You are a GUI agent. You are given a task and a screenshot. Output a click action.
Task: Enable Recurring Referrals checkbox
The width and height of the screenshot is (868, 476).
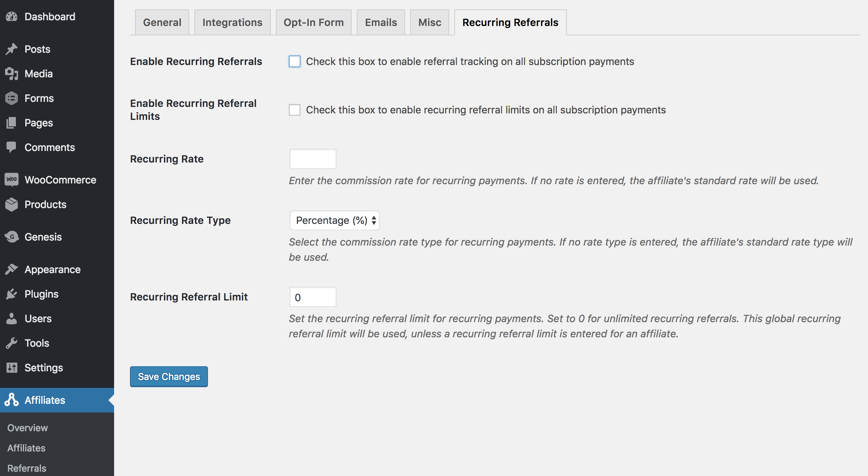(295, 61)
